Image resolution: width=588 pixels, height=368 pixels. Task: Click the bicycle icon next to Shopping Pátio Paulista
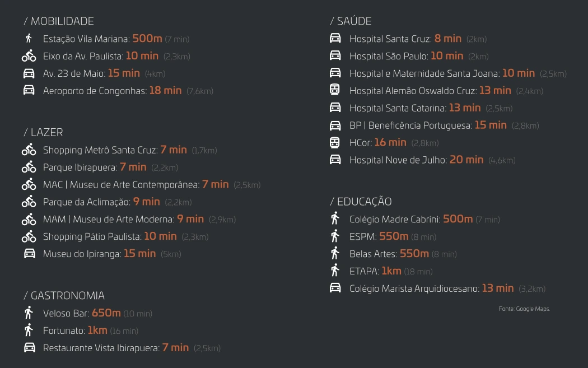[x=29, y=236]
